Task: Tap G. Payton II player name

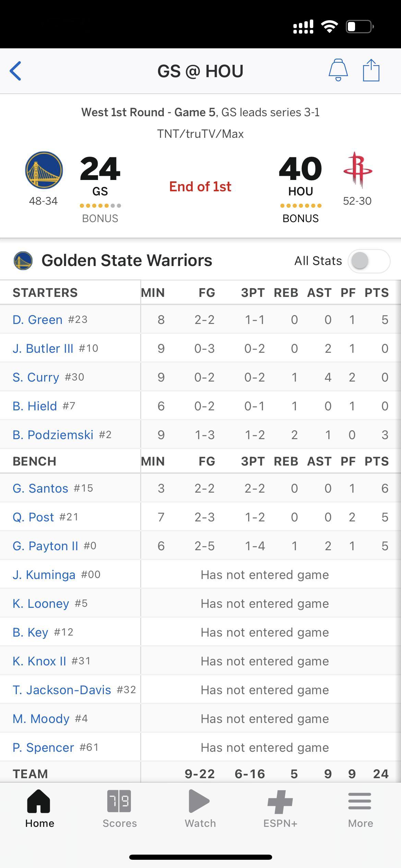Action: [x=46, y=546]
